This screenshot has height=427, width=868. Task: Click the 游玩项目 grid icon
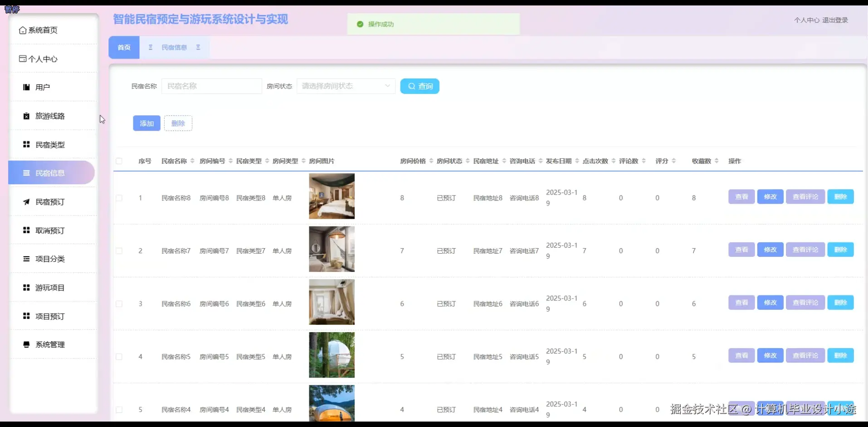26,287
